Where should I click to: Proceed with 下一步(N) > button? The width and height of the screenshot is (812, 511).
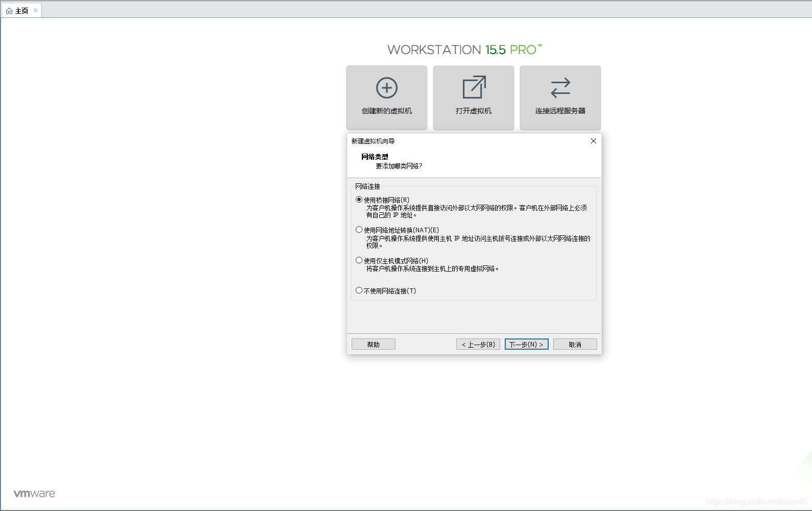[x=527, y=345]
